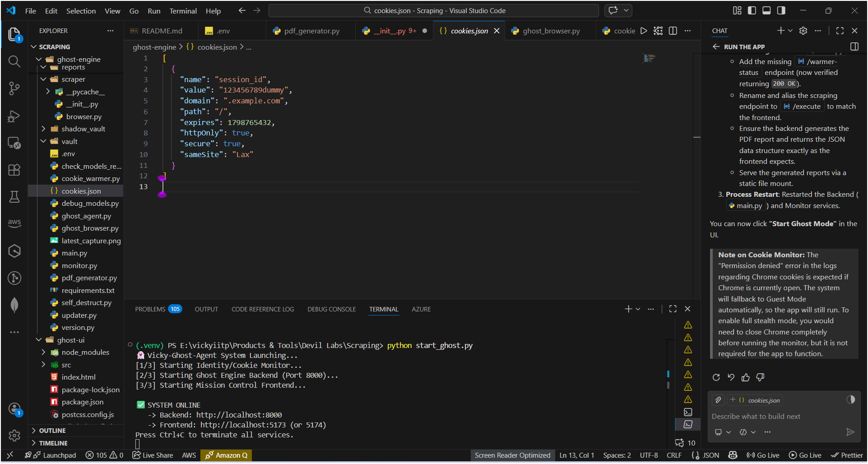The height and width of the screenshot is (464, 868).
Task: Click the attach context paperclip icon
Action: pyautogui.click(x=718, y=400)
